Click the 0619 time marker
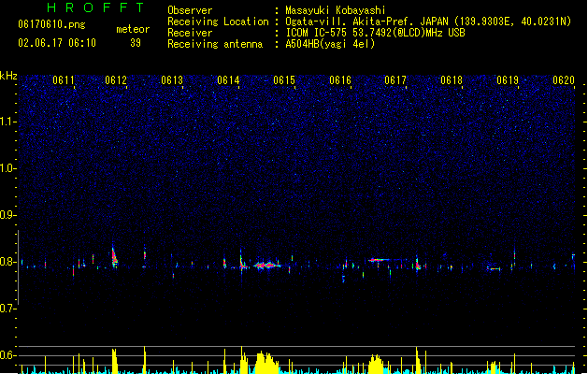This screenshot has height=374, width=588. point(508,80)
